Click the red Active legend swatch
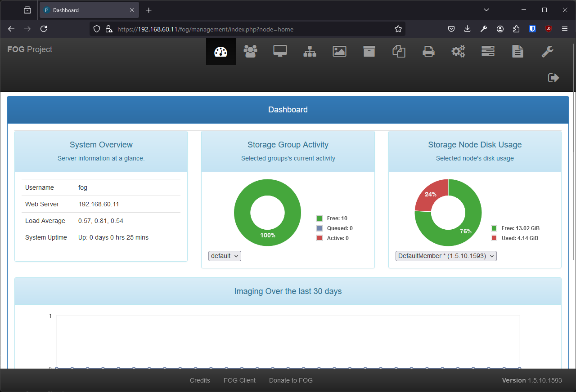Viewport: 576px width, 392px height. pos(319,238)
